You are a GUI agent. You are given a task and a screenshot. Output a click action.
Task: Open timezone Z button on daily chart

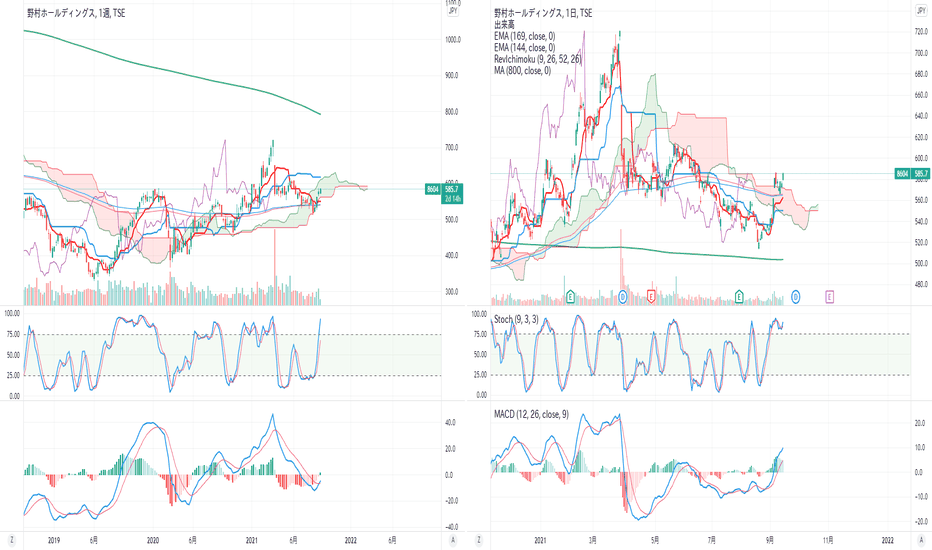[479, 540]
